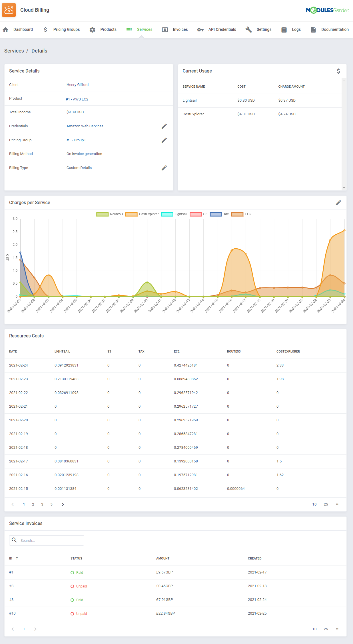Edit Charges per Service chart settings
This screenshot has height=644, width=353.
coord(338,203)
